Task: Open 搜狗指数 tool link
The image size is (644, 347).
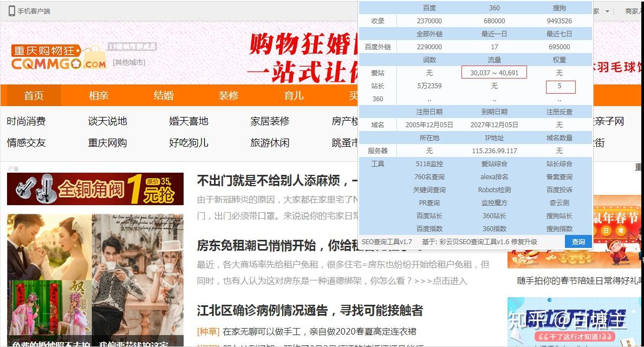Action: point(559,229)
